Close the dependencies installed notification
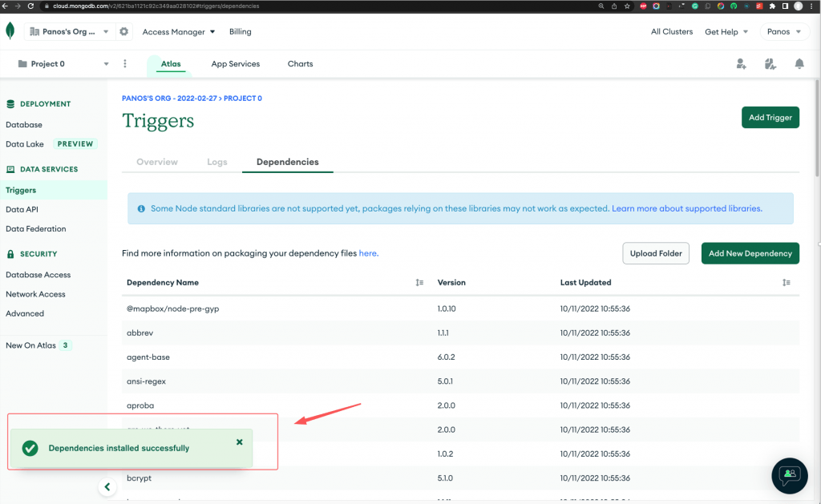 (x=239, y=442)
